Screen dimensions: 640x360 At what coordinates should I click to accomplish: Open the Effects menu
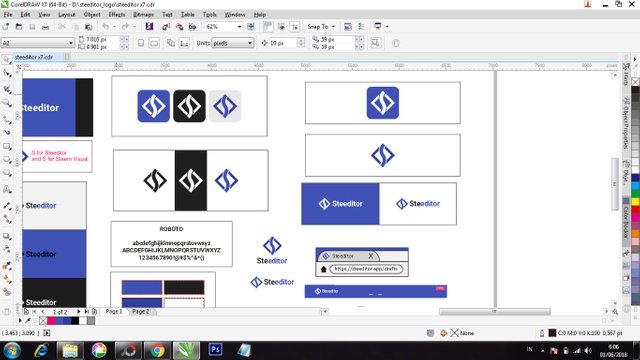point(117,14)
